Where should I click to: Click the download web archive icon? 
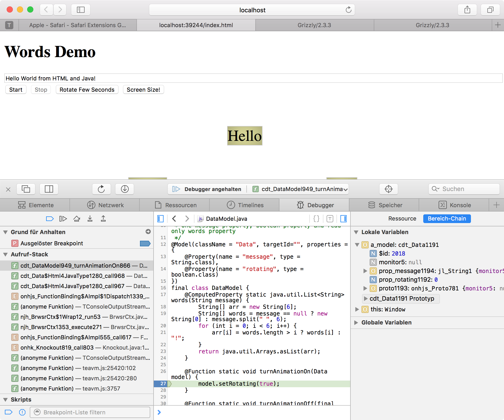(125, 189)
